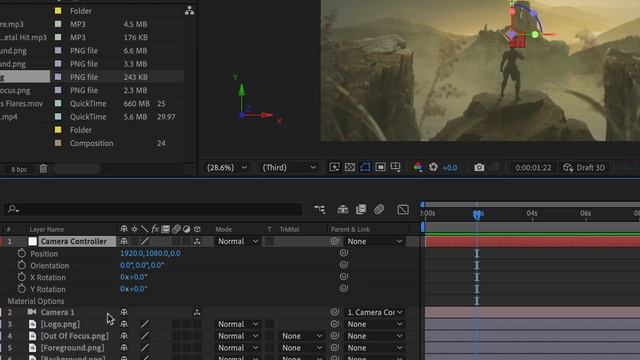Open Camera Controller Parent None dropdown
640x360 pixels.
click(375, 242)
